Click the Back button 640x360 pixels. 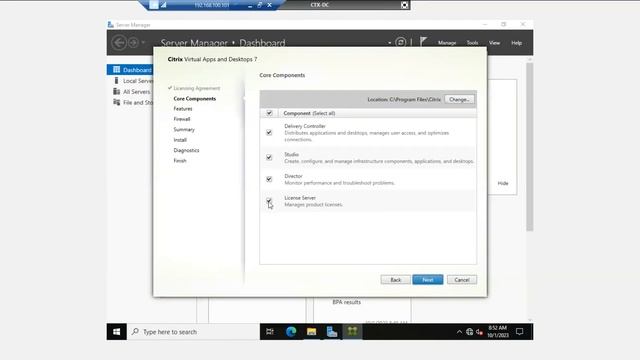396,280
